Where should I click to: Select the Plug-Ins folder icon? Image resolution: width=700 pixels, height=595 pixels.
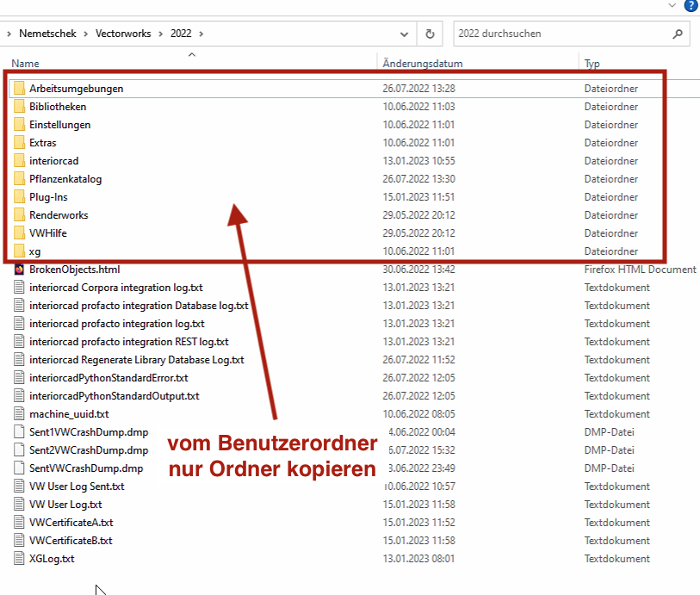coord(19,197)
